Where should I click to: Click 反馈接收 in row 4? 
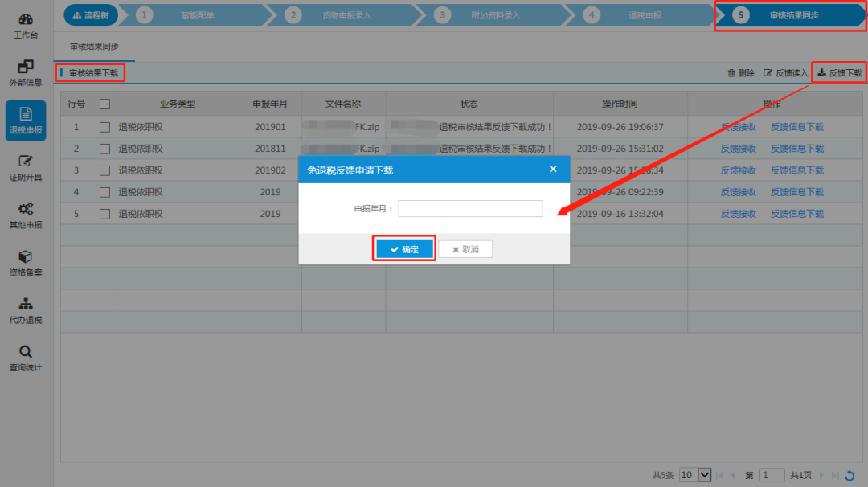pyautogui.click(x=738, y=192)
